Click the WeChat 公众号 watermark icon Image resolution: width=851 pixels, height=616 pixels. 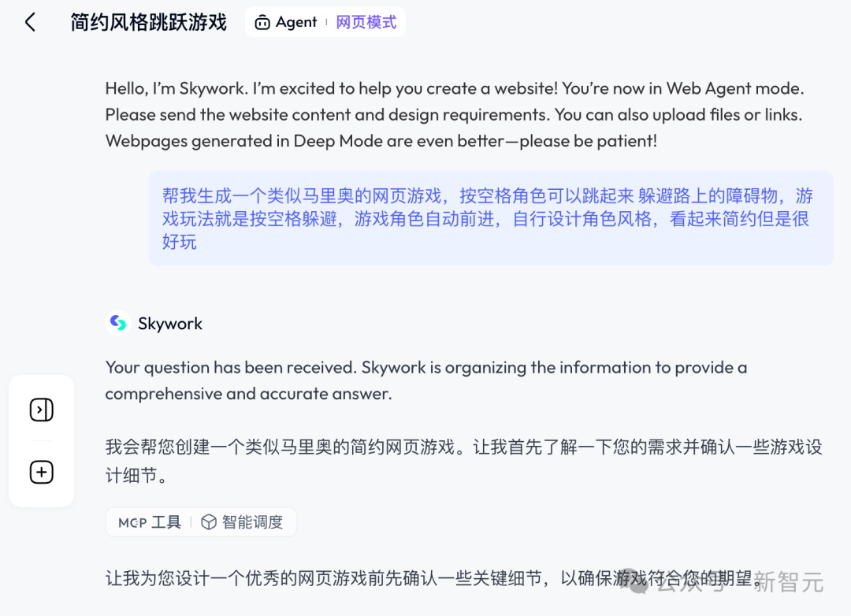tap(636, 582)
